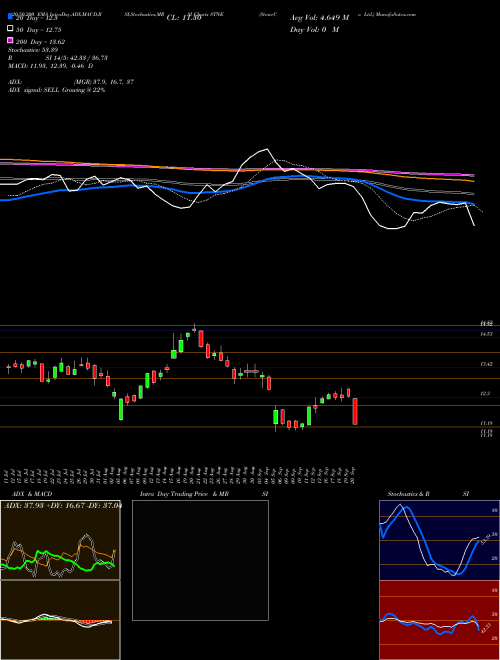Click the 'ADX signal: SELL Growing @ 22%' text
Image resolution: width=500 pixels, height=660 pixels.
pos(56,90)
